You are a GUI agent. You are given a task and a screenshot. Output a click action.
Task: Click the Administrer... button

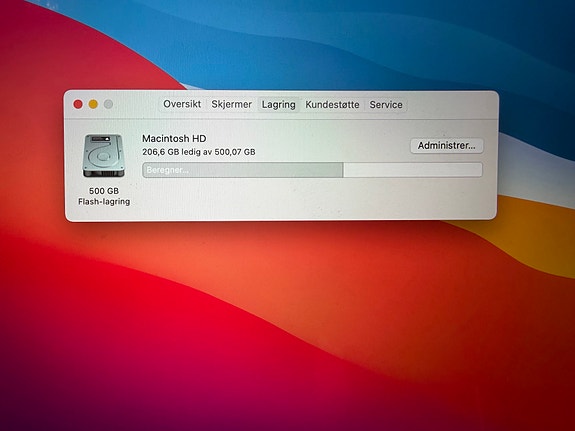coord(446,146)
